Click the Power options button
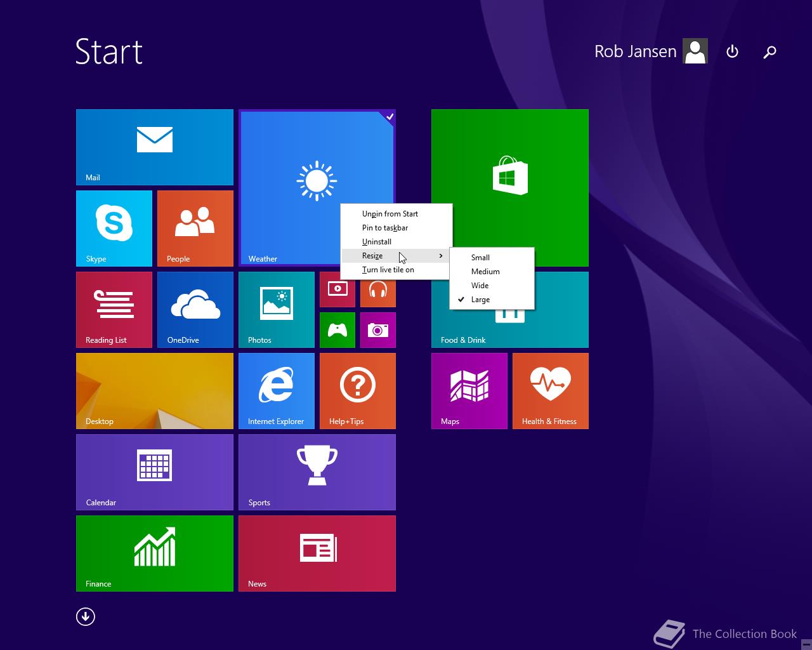 pos(732,51)
